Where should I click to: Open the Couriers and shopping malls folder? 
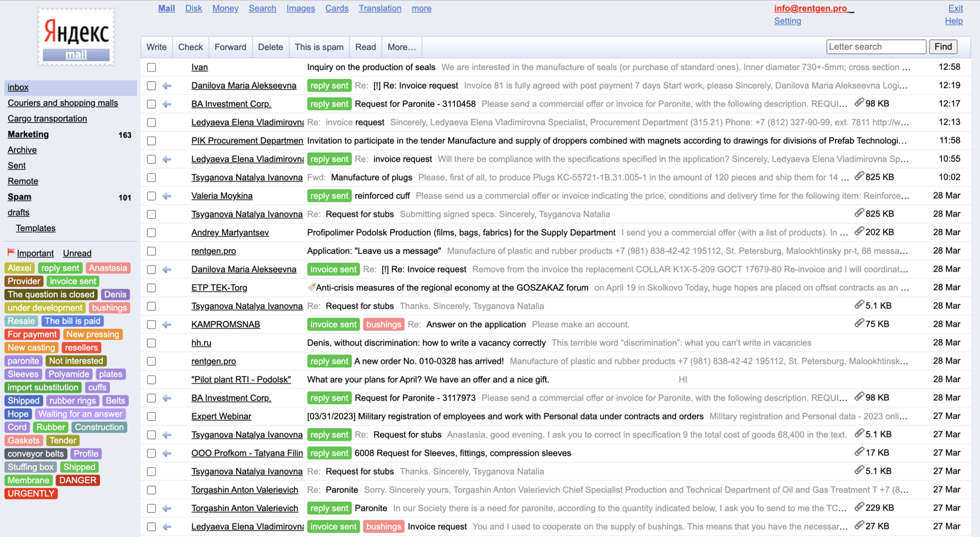coord(62,103)
